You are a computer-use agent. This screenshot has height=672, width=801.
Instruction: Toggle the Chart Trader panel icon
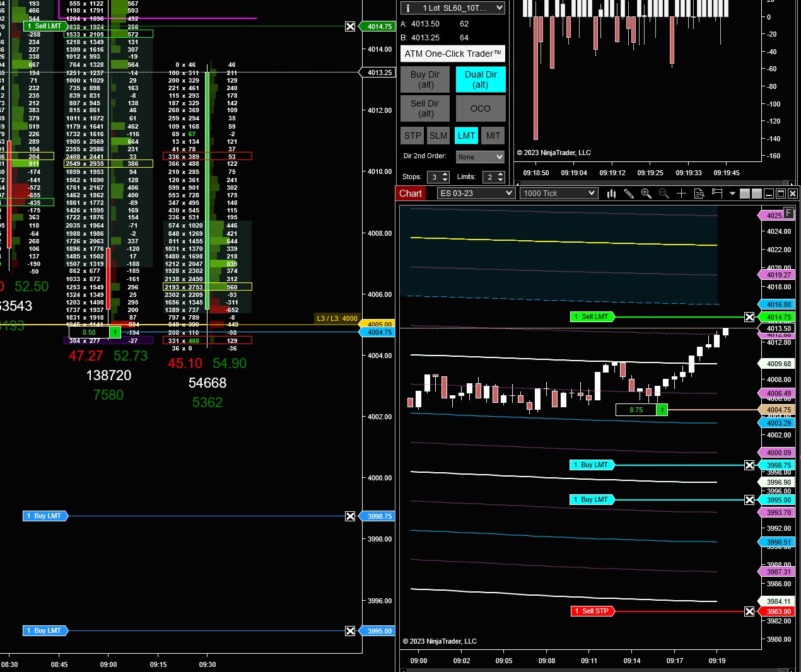point(716,193)
